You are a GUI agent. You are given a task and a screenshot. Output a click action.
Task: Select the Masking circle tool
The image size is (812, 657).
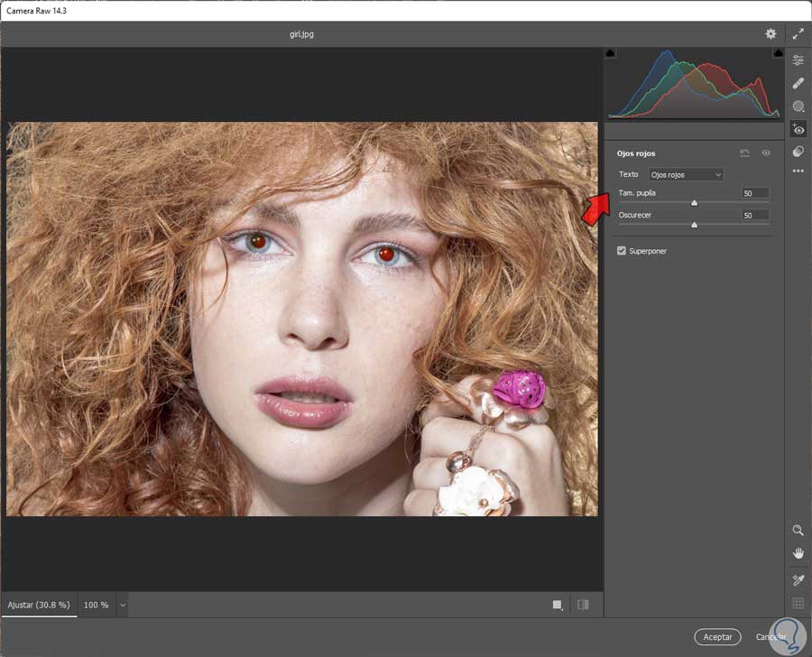[798, 106]
